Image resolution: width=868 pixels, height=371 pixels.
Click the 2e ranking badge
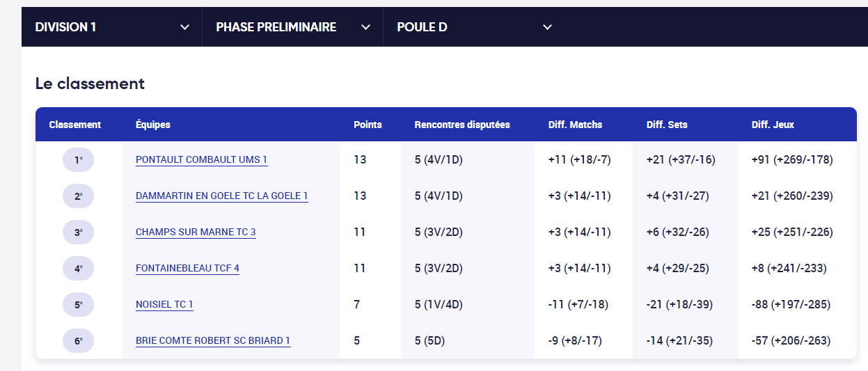click(78, 196)
